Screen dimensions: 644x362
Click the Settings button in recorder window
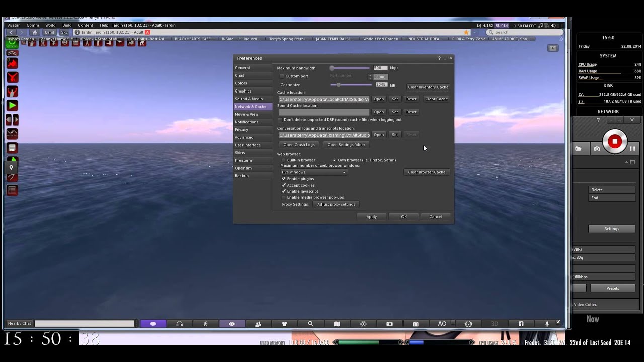(x=612, y=229)
